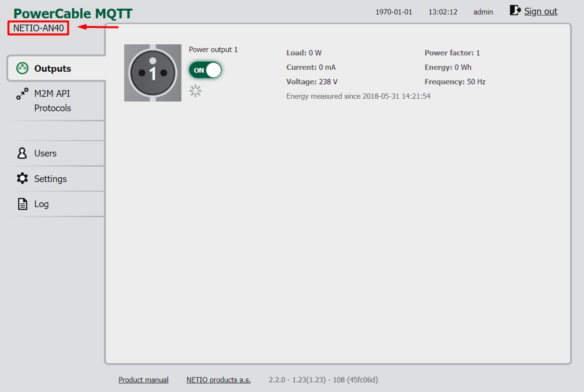Screen dimensions: 584x392
Task: Toggle Power output 1 ON switch
Action: [205, 70]
